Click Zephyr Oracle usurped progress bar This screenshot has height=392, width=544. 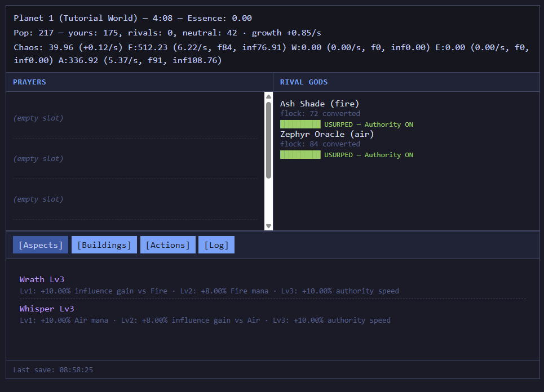(300, 155)
